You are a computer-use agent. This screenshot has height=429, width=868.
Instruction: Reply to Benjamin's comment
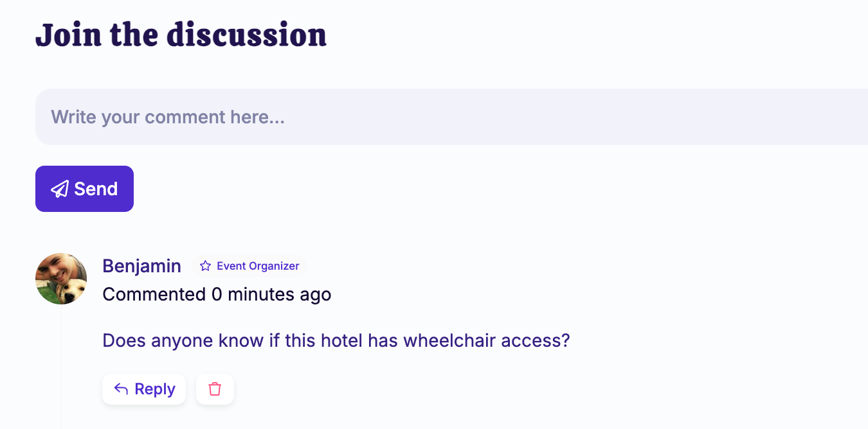click(144, 389)
